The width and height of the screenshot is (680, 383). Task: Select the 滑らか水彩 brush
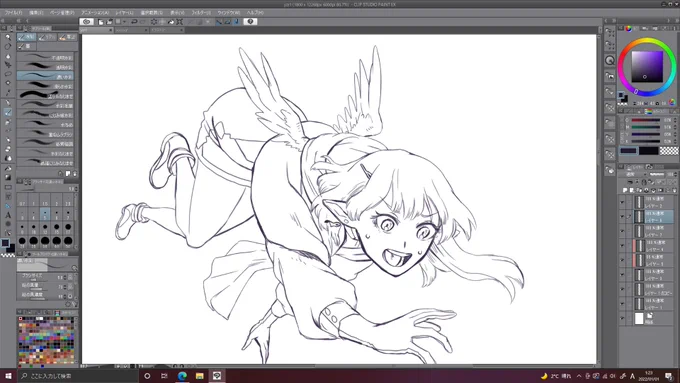point(45,86)
